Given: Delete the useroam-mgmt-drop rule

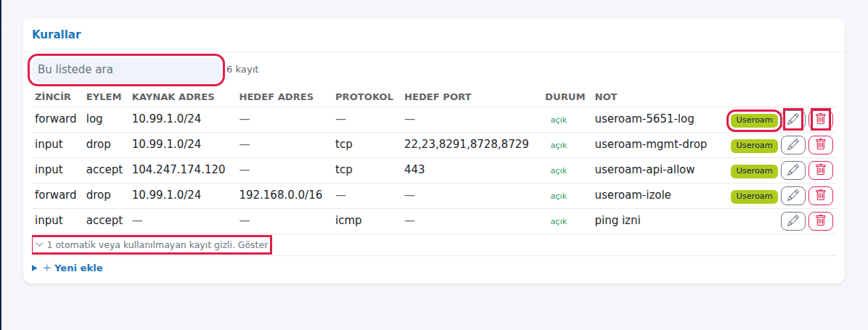Looking at the screenshot, I should tap(821, 145).
